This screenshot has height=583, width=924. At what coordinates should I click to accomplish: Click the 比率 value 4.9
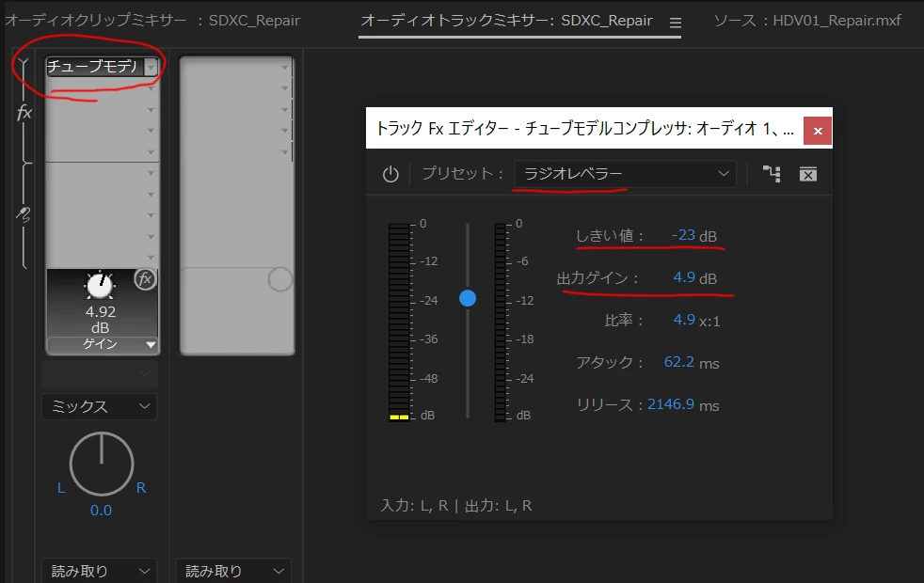tap(684, 319)
